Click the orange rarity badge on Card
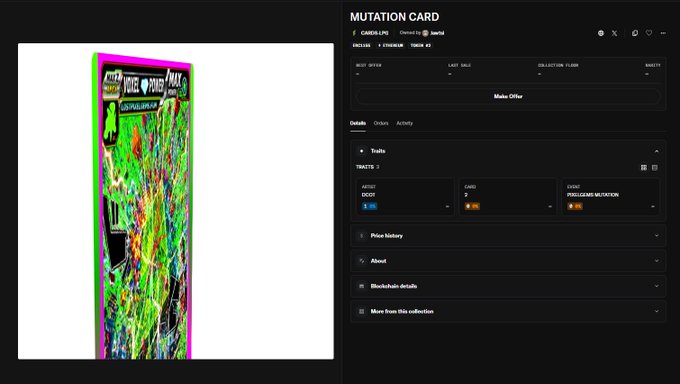Viewport: 680px width, 384px height. (x=472, y=206)
